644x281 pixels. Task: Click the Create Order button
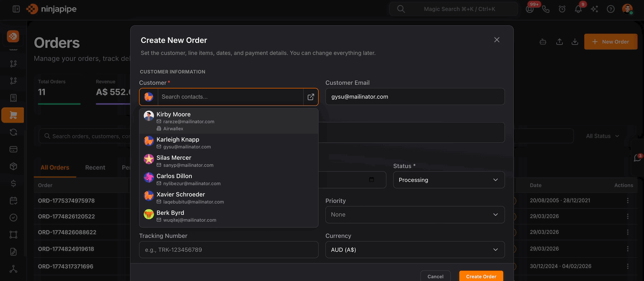point(481,276)
